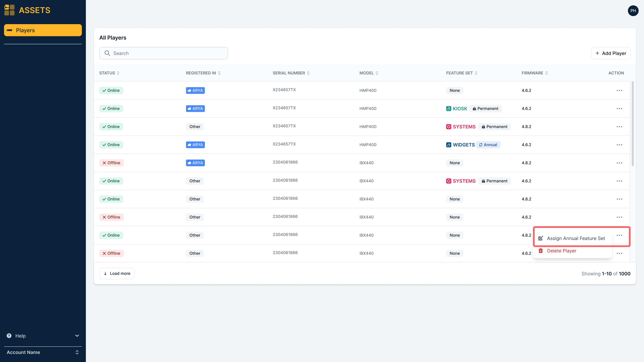Click the Annual badge on WIDGETS row
Image resolution: width=644 pixels, height=362 pixels.
point(488,145)
